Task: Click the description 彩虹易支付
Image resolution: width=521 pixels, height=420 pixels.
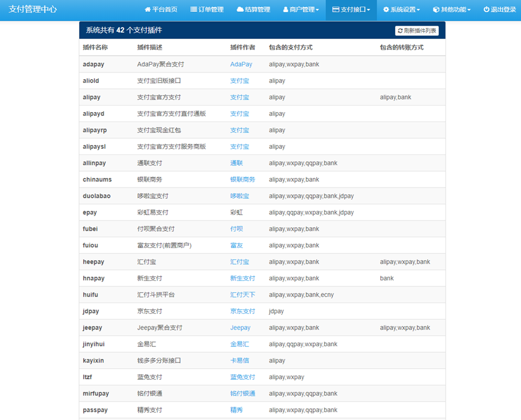Action: tap(153, 213)
